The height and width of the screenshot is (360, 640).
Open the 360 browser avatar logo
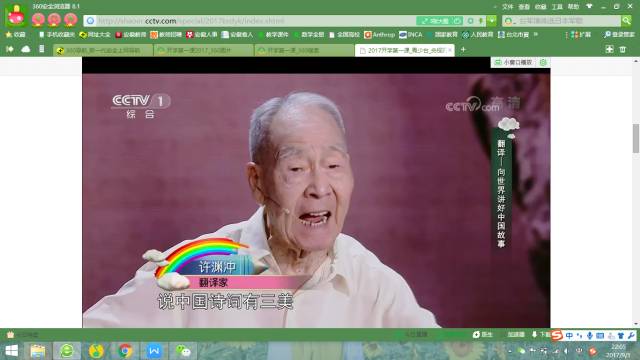pos(16,16)
